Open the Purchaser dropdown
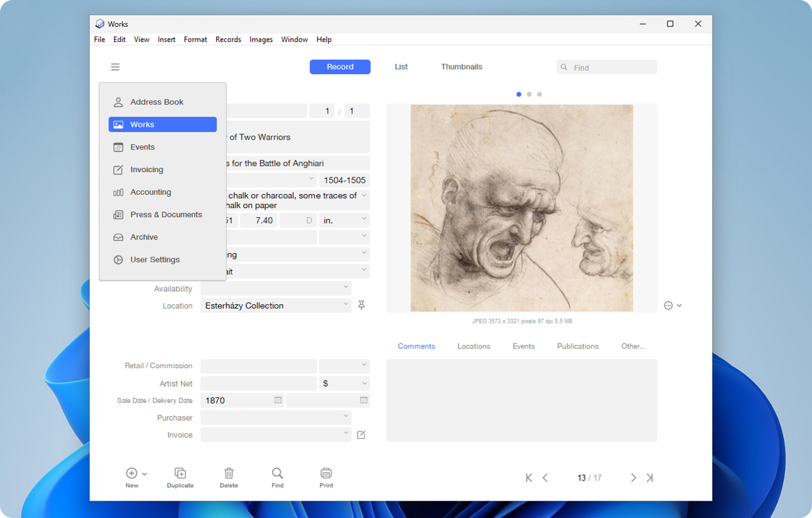Viewport: 812px width, 518px height. point(346,416)
